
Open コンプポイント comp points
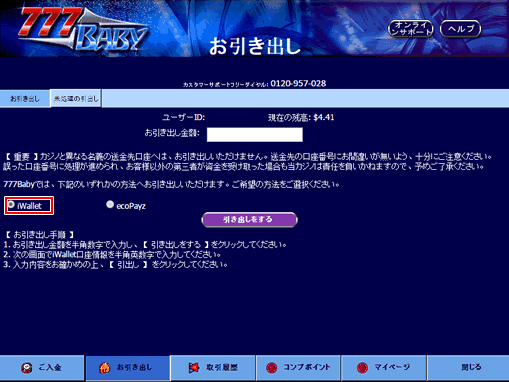tap(298, 368)
